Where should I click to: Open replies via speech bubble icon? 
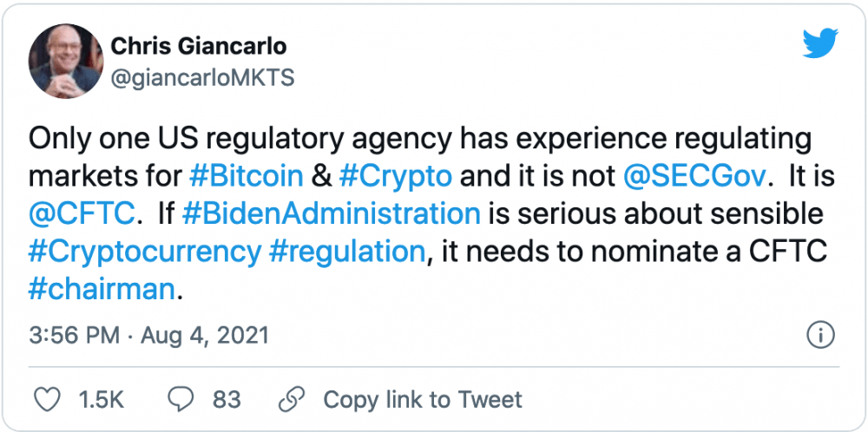tap(181, 399)
